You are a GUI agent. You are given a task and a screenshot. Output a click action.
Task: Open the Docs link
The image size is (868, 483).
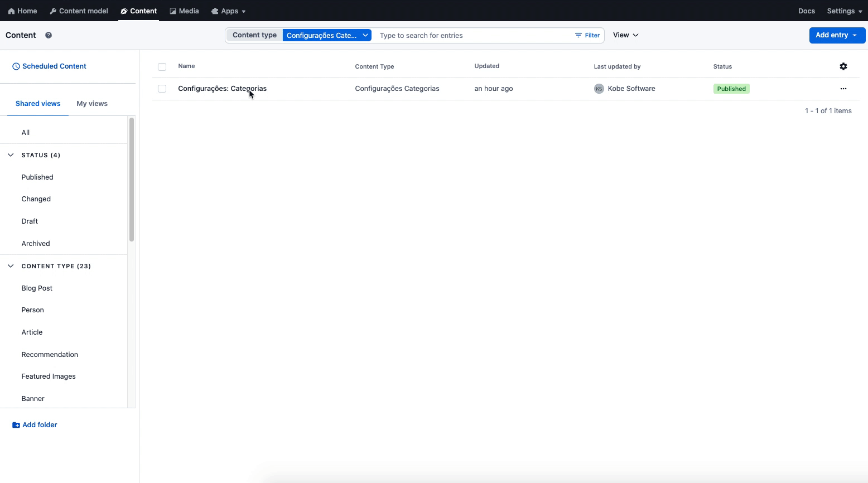click(806, 11)
